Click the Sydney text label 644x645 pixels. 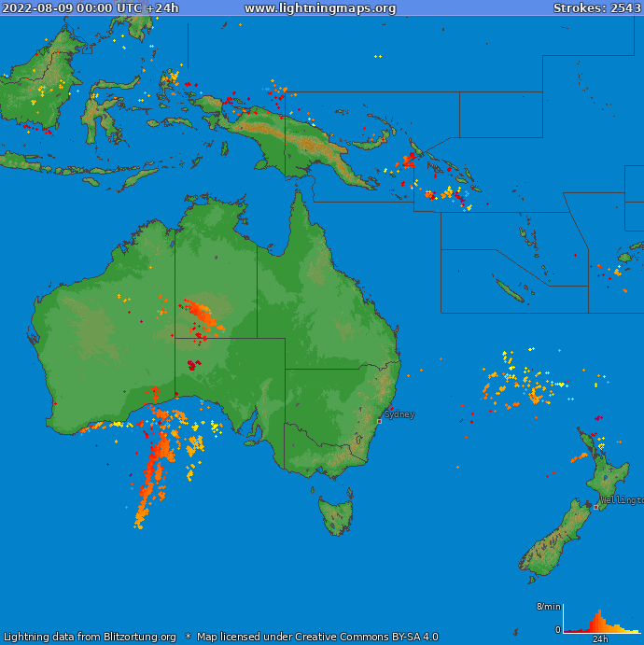tap(399, 414)
